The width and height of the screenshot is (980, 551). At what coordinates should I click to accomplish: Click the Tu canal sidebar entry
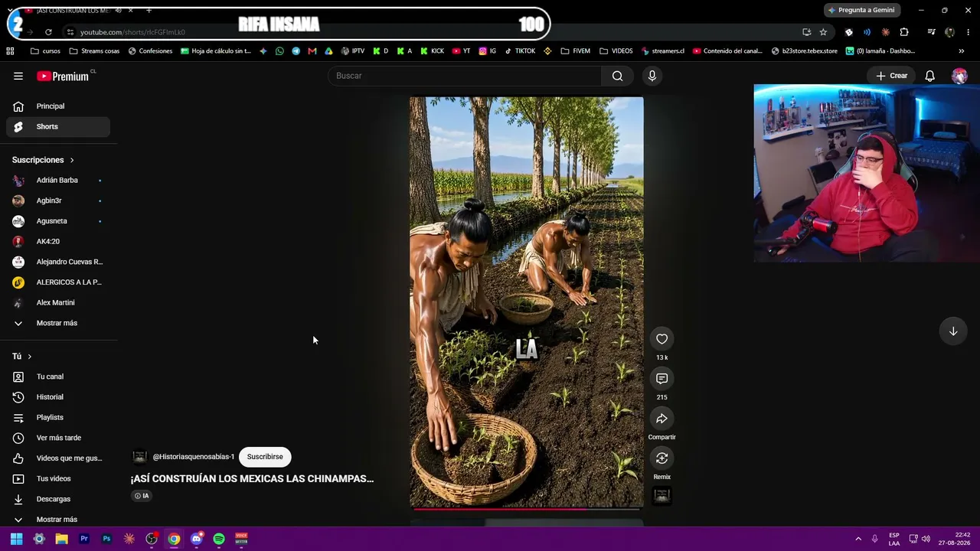coord(58,377)
